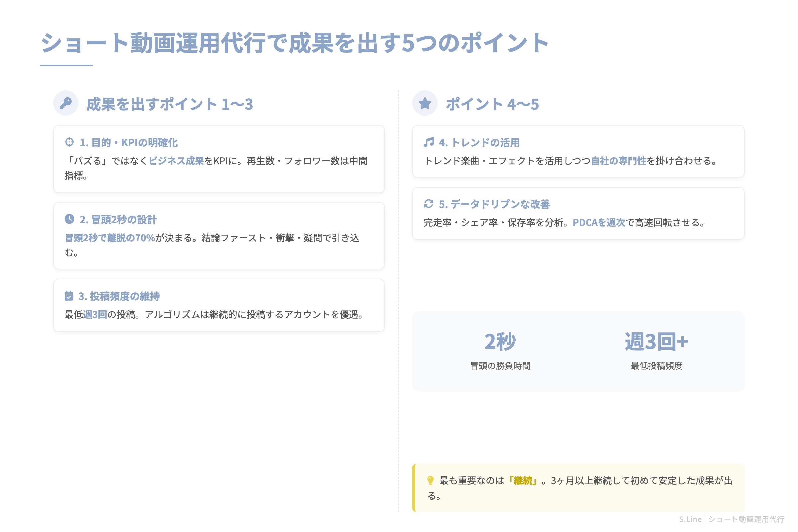Select the PDCAを週次 highlighted text

point(599,223)
